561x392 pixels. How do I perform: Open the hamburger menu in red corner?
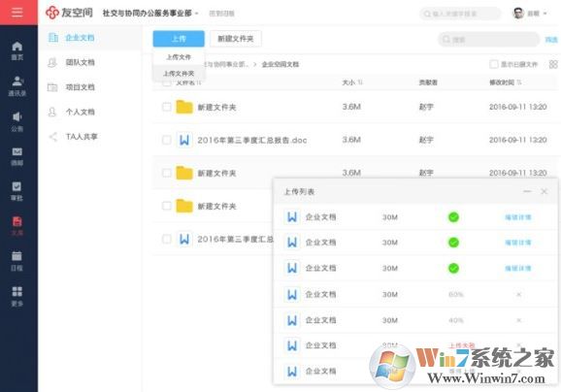[x=16, y=13]
